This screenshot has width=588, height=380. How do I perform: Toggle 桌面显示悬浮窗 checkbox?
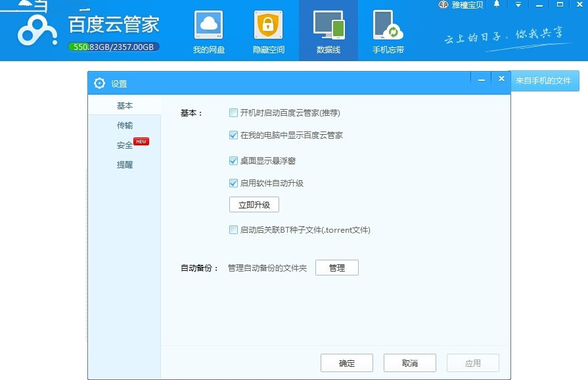(x=233, y=161)
